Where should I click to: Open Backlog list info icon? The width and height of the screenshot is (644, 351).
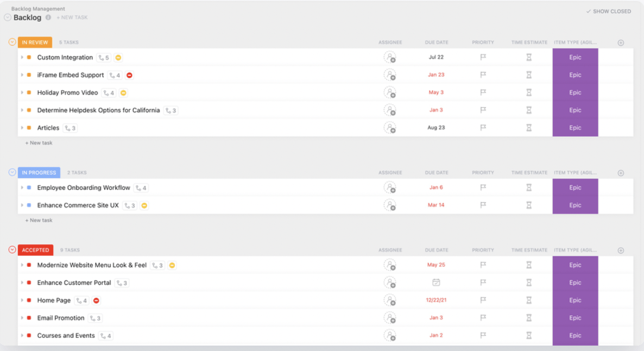48,17
